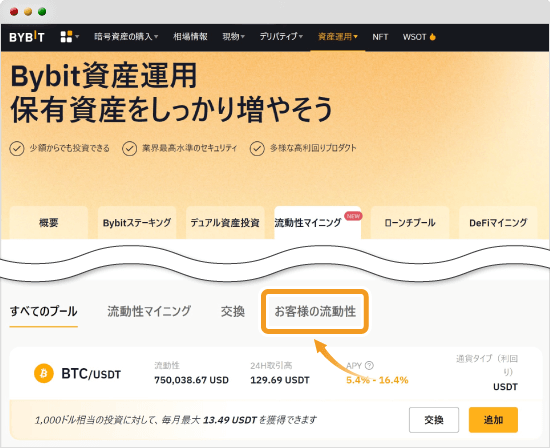Image resolution: width=550 pixels, height=448 pixels.
Task: Select the 交換 sub-tab
Action: click(233, 311)
